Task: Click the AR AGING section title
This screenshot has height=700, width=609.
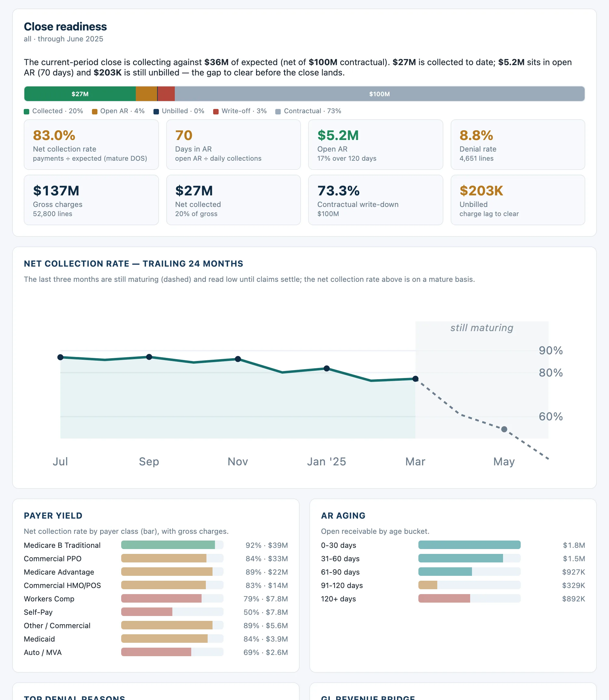Action: [343, 516]
